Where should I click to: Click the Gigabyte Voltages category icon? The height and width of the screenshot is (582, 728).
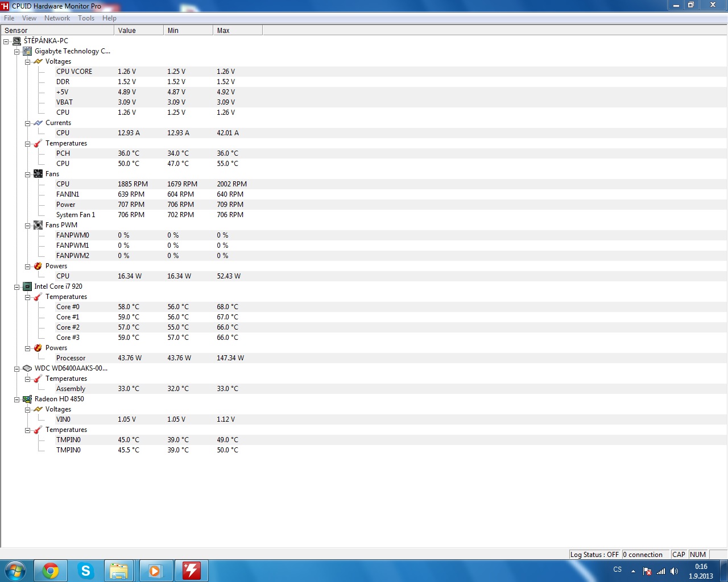point(38,61)
